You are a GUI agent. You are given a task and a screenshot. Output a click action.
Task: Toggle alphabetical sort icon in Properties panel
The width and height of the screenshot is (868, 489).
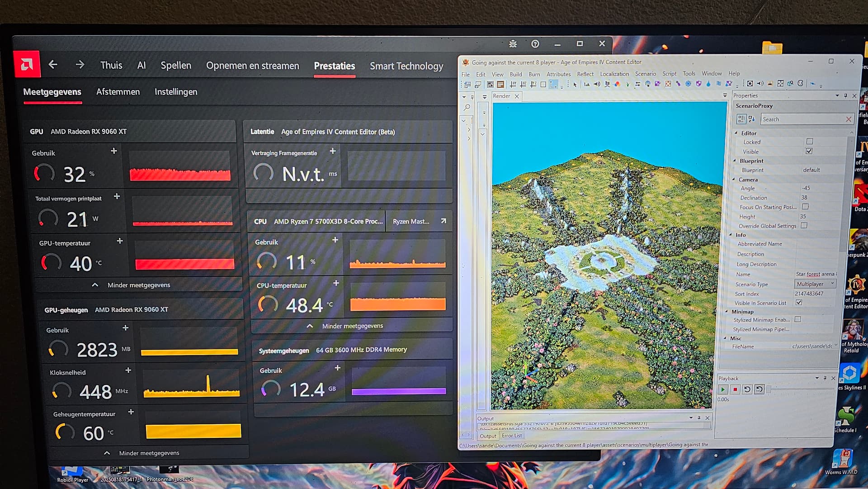click(x=752, y=119)
